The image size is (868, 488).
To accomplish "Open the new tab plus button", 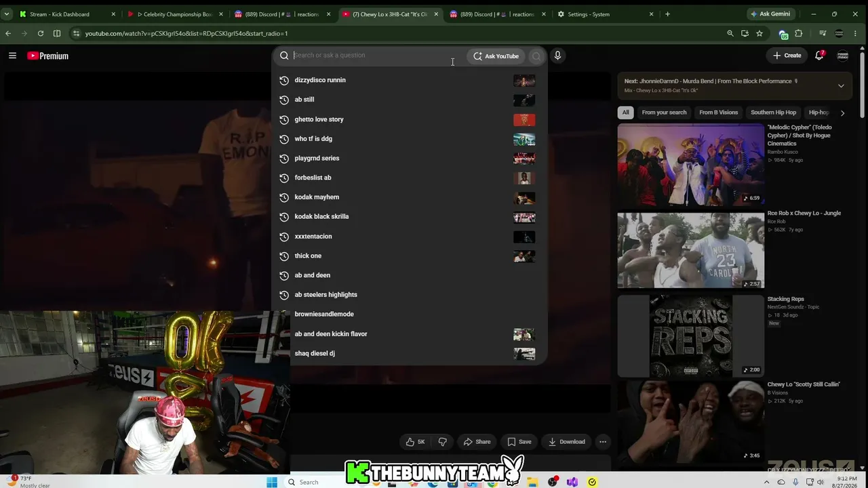I will tap(667, 14).
